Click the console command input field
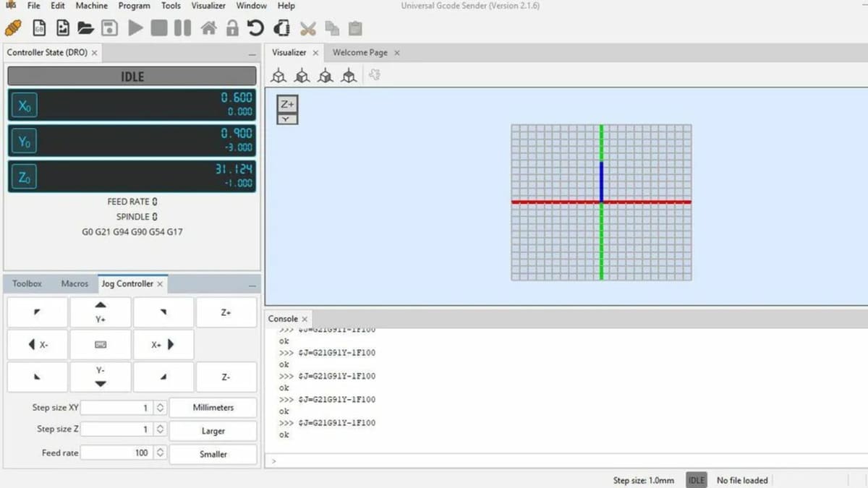 click(564, 461)
